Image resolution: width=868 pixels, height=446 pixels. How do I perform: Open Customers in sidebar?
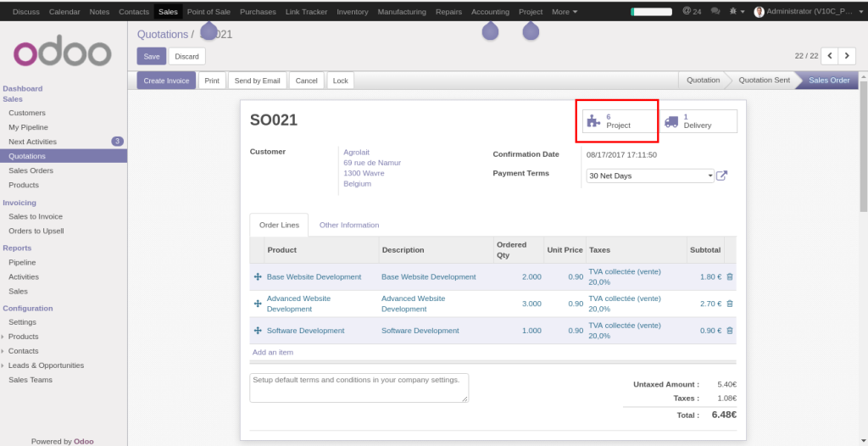pyautogui.click(x=27, y=113)
